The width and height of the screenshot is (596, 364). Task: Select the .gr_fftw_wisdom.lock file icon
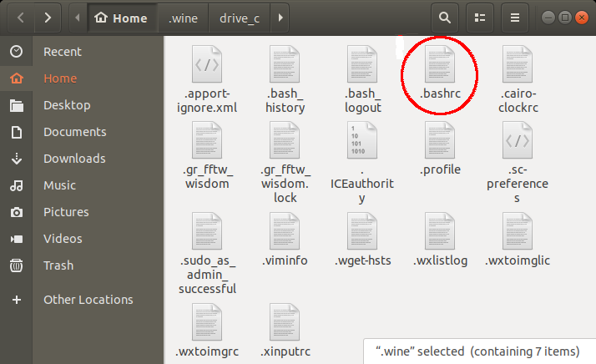pos(285,140)
